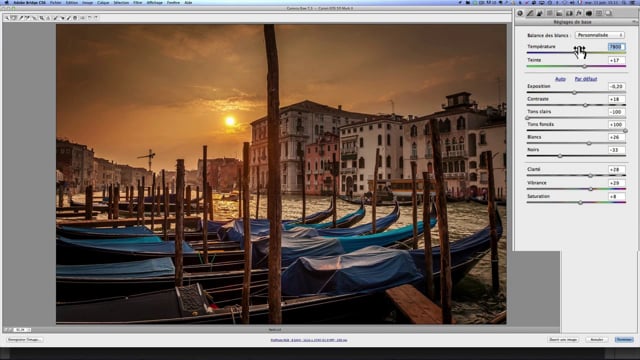Open the Effects (fx) panel tab
The image size is (640, 360).
tap(579, 13)
